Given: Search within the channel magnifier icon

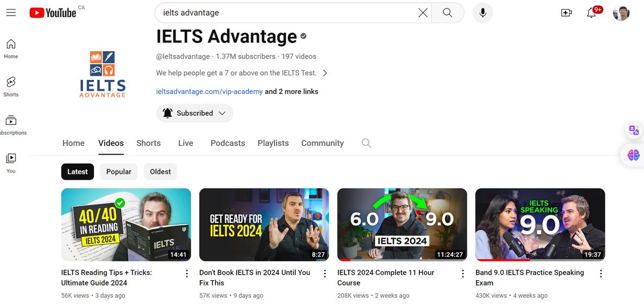Looking at the screenshot, I should click(366, 143).
